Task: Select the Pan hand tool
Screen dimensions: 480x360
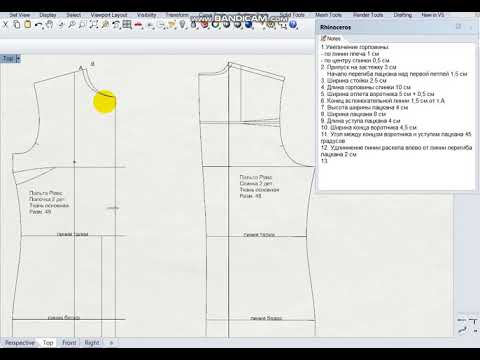Action: point(50,25)
